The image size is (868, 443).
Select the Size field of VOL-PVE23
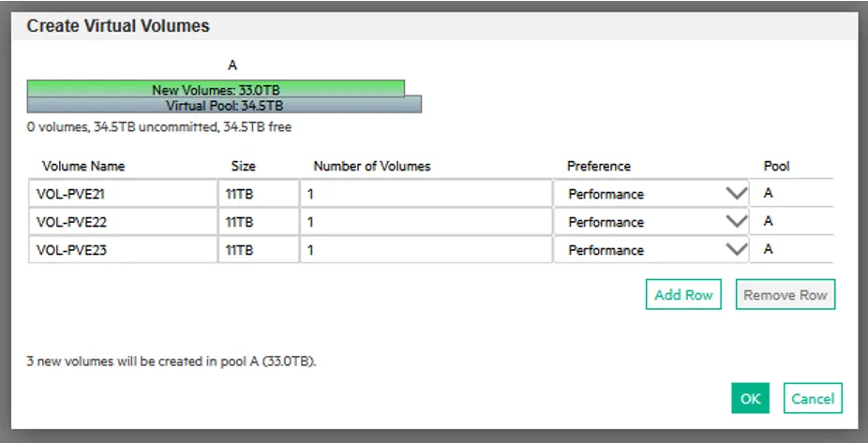(259, 250)
